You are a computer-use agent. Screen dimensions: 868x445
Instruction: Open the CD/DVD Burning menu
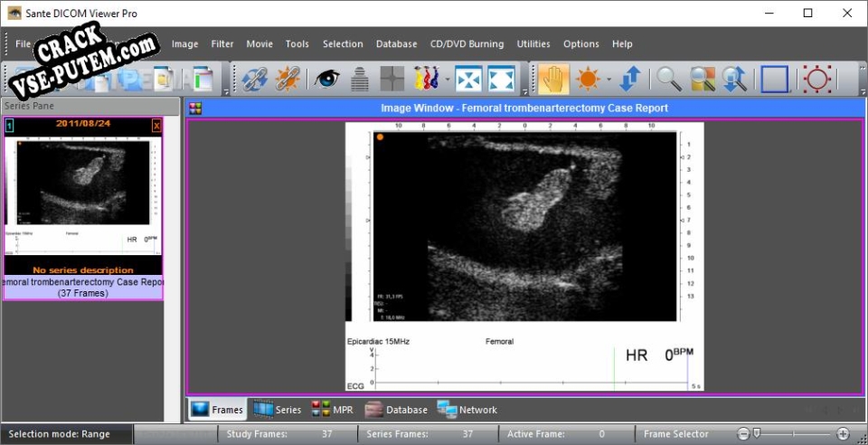467,43
